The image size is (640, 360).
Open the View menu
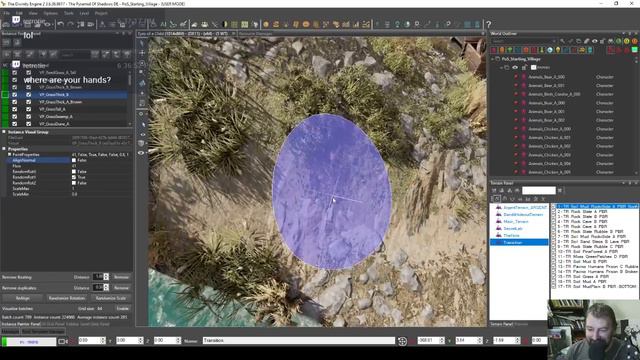[33, 13]
